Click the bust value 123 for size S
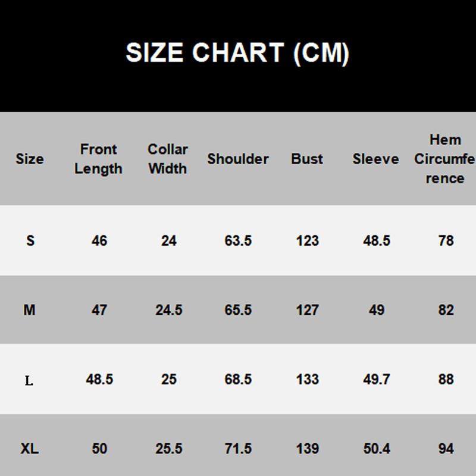Image resolution: width=476 pixels, height=476 pixels. (307, 240)
